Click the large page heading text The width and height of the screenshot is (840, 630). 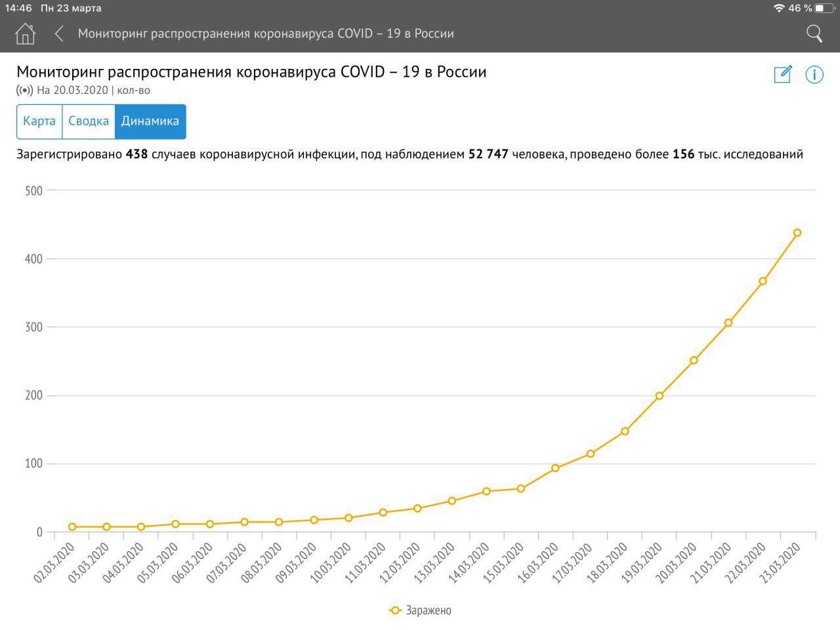(251, 72)
